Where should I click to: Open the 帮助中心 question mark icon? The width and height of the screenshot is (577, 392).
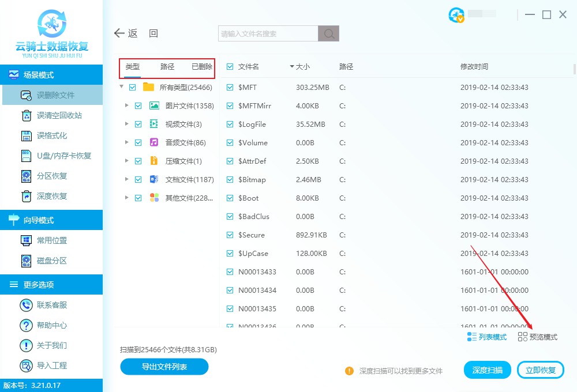(x=26, y=325)
